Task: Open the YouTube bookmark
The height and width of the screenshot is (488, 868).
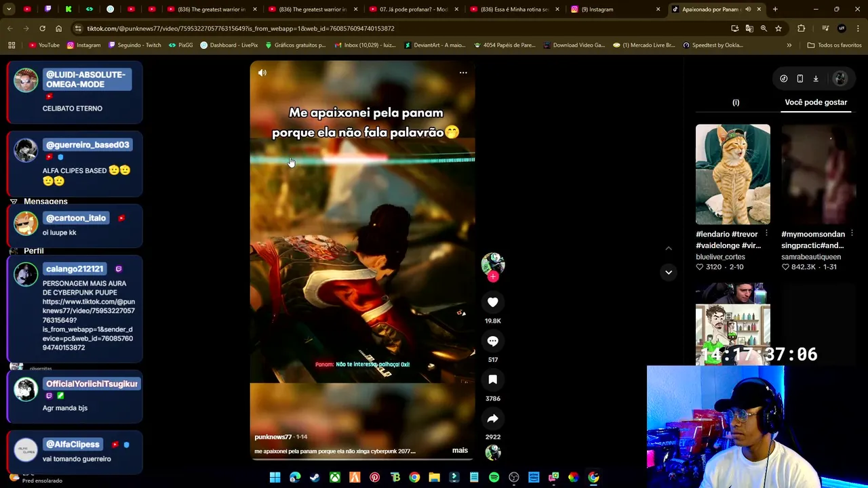Action: (x=44, y=45)
